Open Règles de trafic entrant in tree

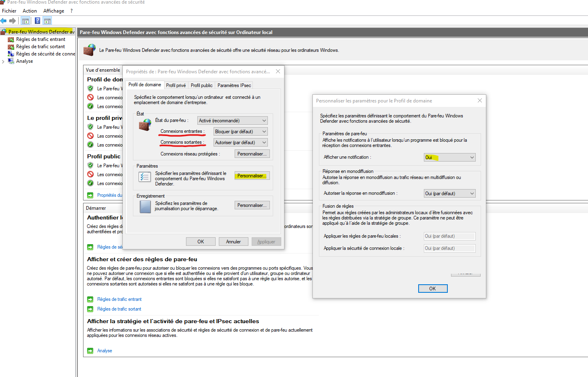click(x=41, y=39)
